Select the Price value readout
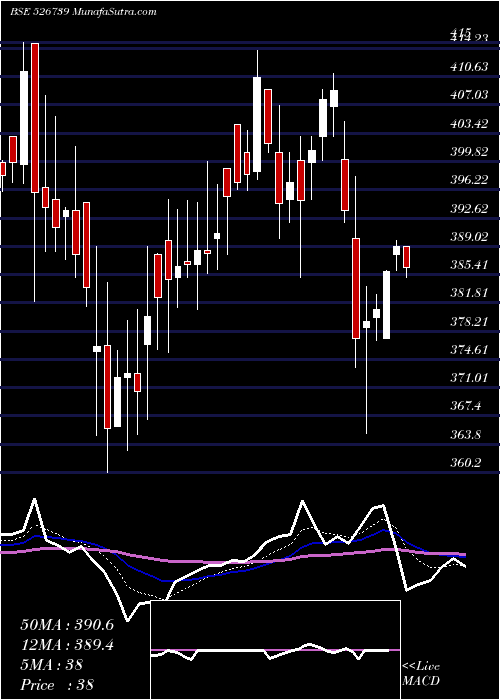The height and width of the screenshot is (700, 500). point(57,685)
